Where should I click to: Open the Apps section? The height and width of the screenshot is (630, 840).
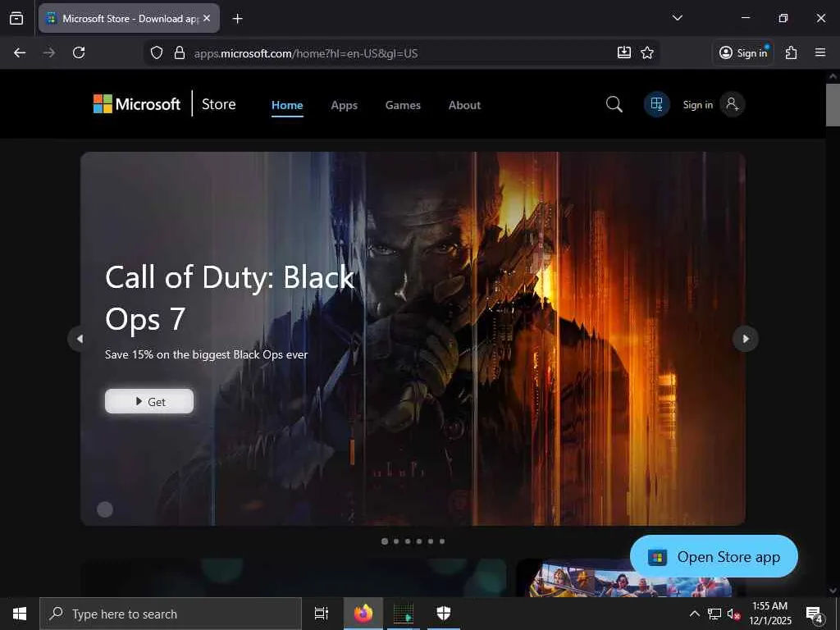tap(344, 105)
